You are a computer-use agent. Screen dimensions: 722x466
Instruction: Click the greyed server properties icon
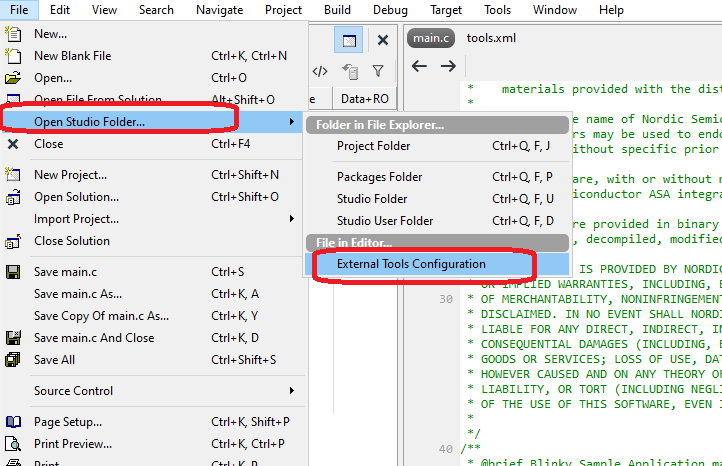coord(349,71)
